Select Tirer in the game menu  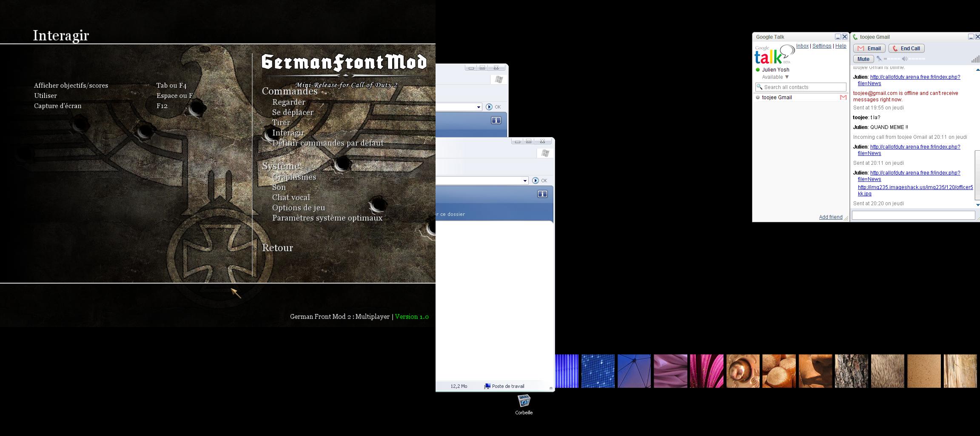[281, 123]
